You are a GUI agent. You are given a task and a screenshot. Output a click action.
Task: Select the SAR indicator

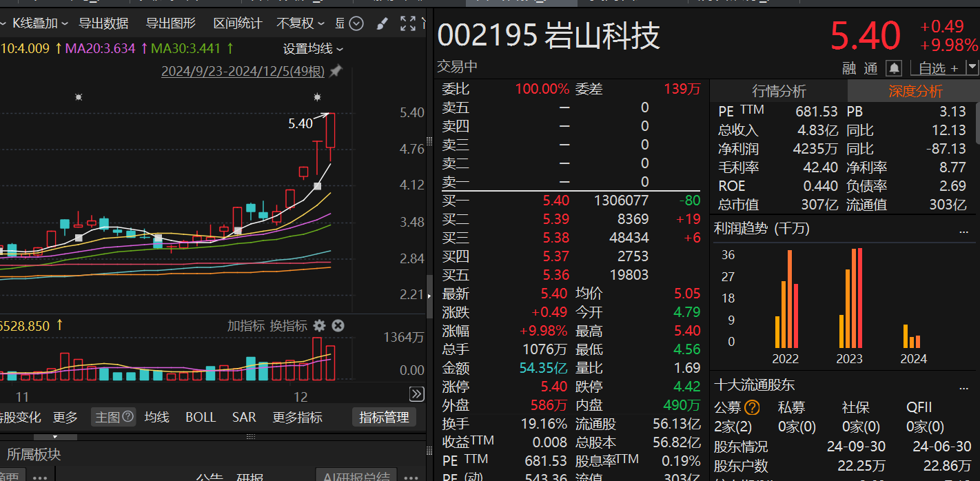pos(244,417)
